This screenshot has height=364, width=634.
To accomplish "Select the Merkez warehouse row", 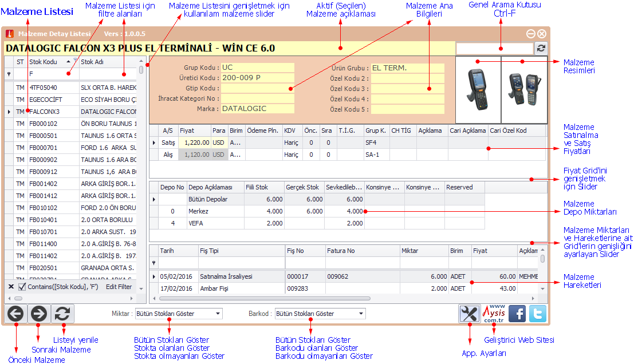I will 318,211.
